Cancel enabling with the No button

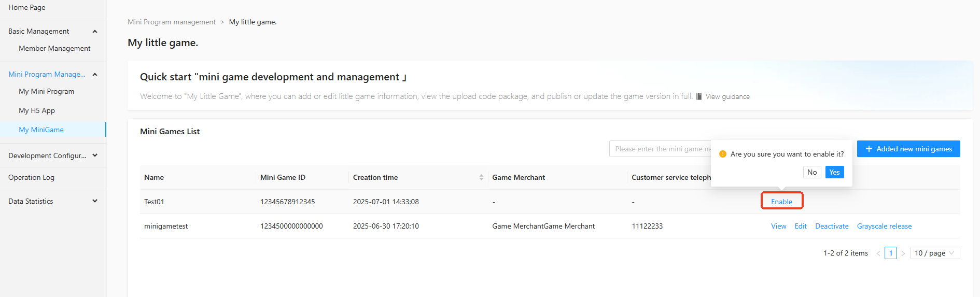pyautogui.click(x=812, y=172)
